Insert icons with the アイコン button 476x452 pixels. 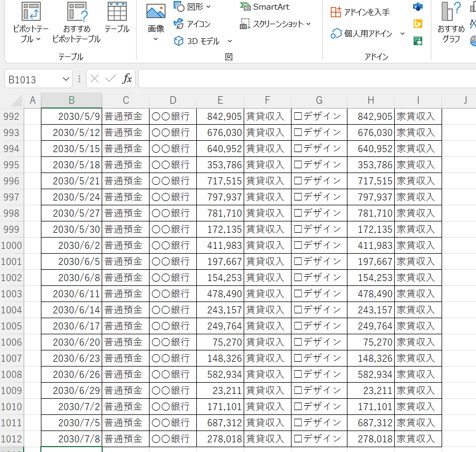192,24
